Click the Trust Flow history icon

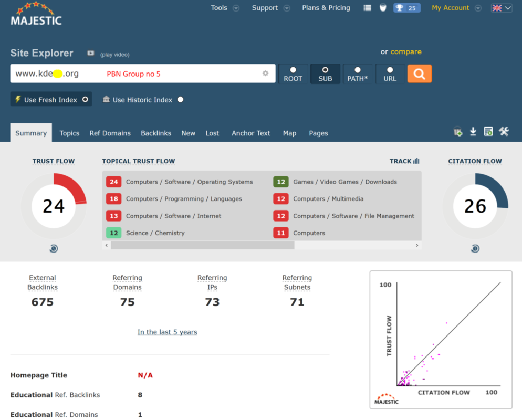[54, 249]
